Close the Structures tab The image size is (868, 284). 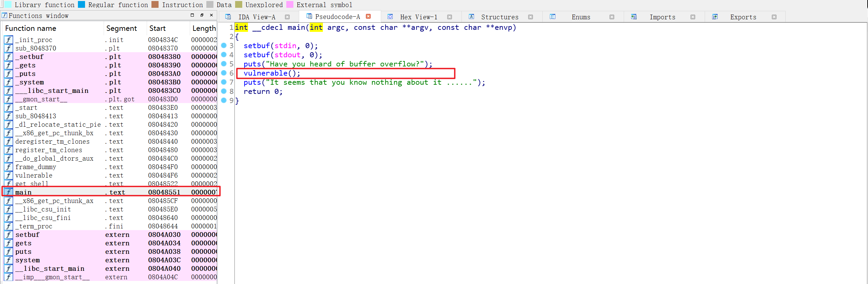point(531,17)
